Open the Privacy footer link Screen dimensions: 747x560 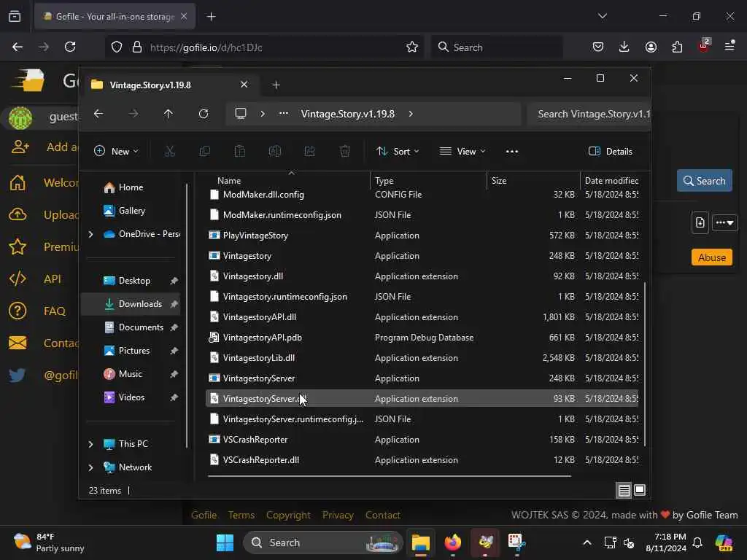[338, 515]
